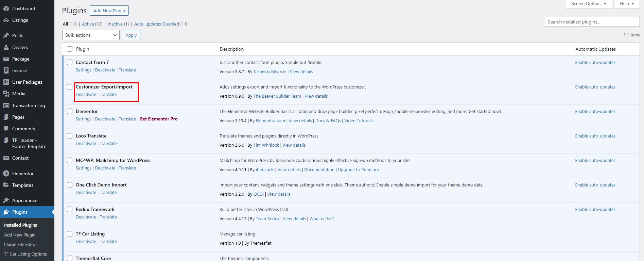The height and width of the screenshot is (261, 644).
Task: Tick the select-all Plugin header checkbox
Action: 70,49
